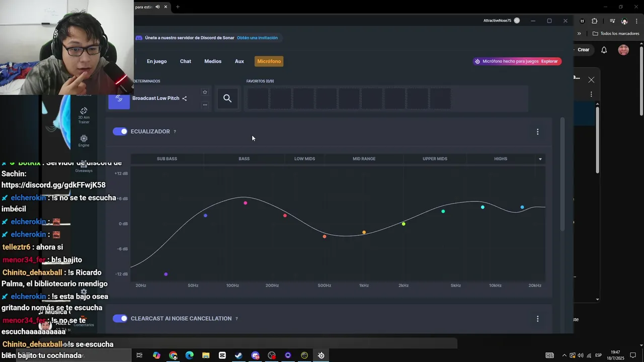The width and height of the screenshot is (644, 362).
Task: Mute the browser tab audio icon
Action: (157, 7)
